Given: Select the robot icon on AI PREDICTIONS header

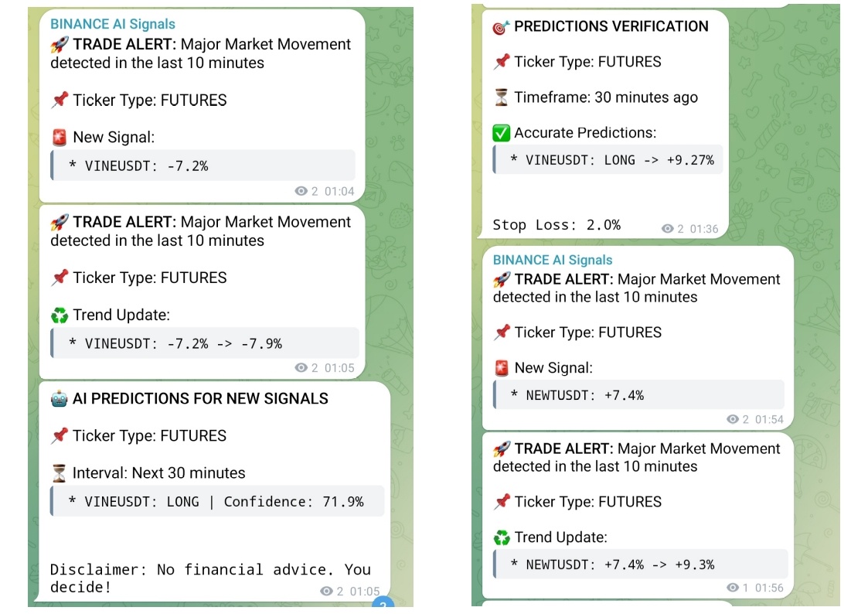Looking at the screenshot, I should [x=59, y=398].
